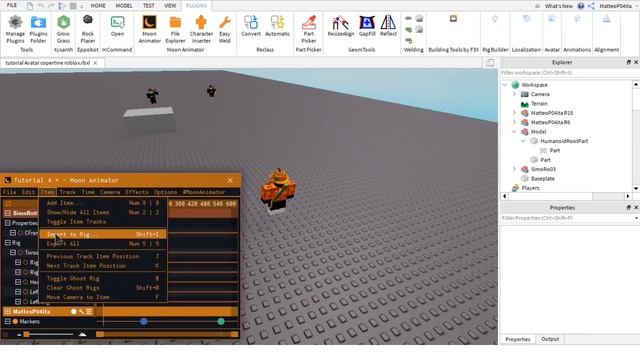Image resolution: width=640 pixels, height=360 pixels.
Task: Open the Moon Animator File Explorer
Action: coord(175,29)
